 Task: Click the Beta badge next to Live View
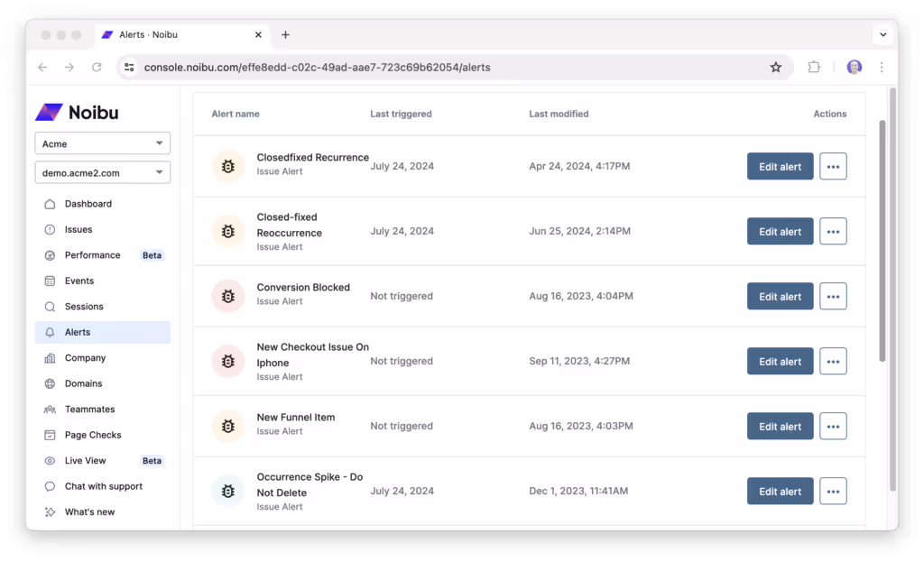coord(152,461)
